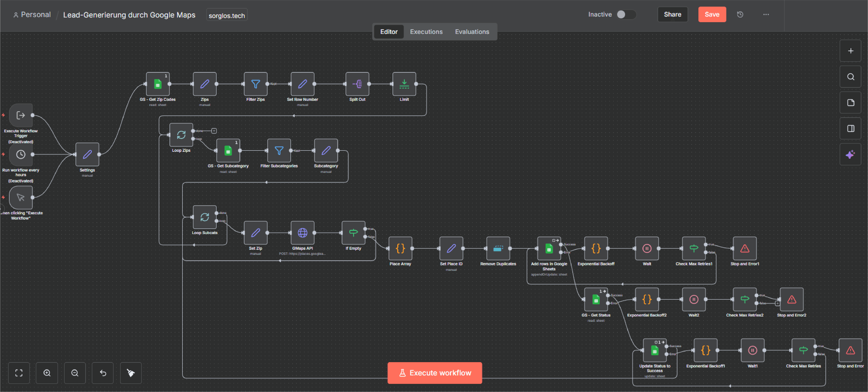
Task: Select the Loop Zips node icon
Action: pos(181,135)
